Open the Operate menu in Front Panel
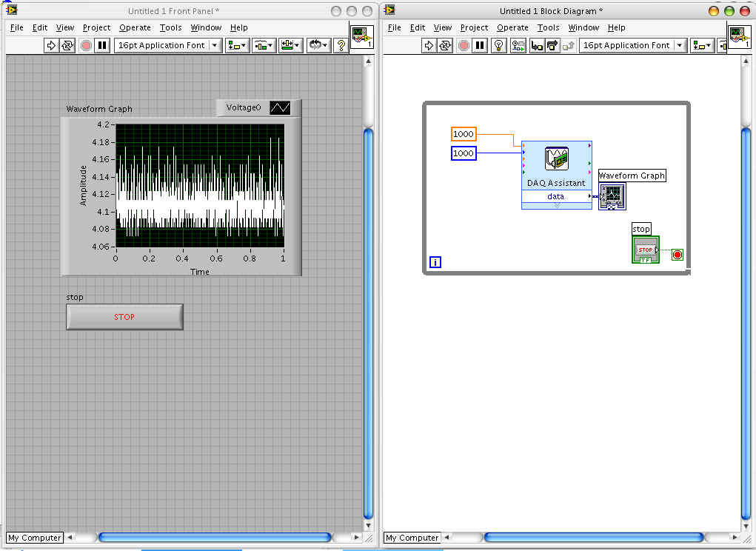Viewport: 756px width, 551px height. point(135,27)
